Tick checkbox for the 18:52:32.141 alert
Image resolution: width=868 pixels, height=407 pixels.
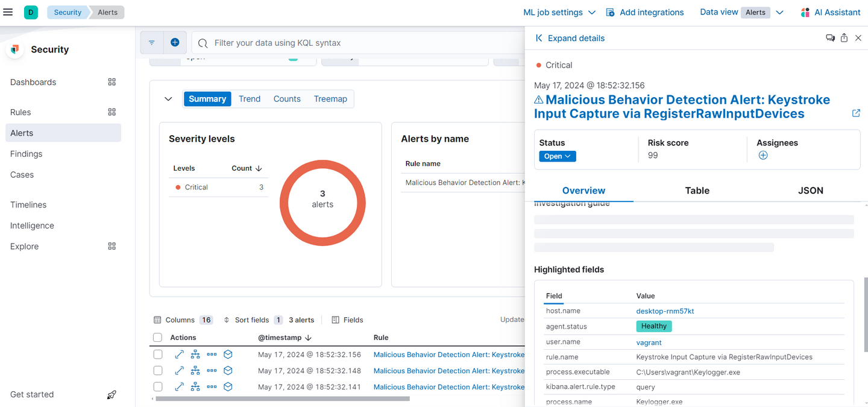158,386
